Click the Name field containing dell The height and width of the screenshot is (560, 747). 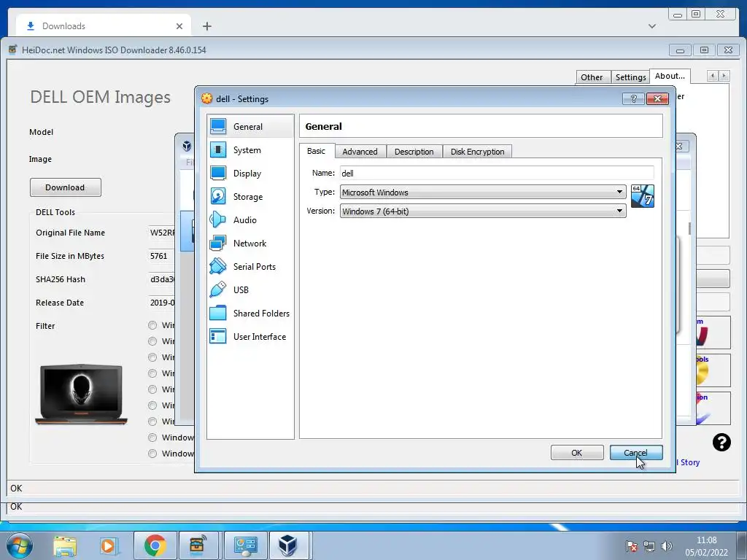coord(497,173)
